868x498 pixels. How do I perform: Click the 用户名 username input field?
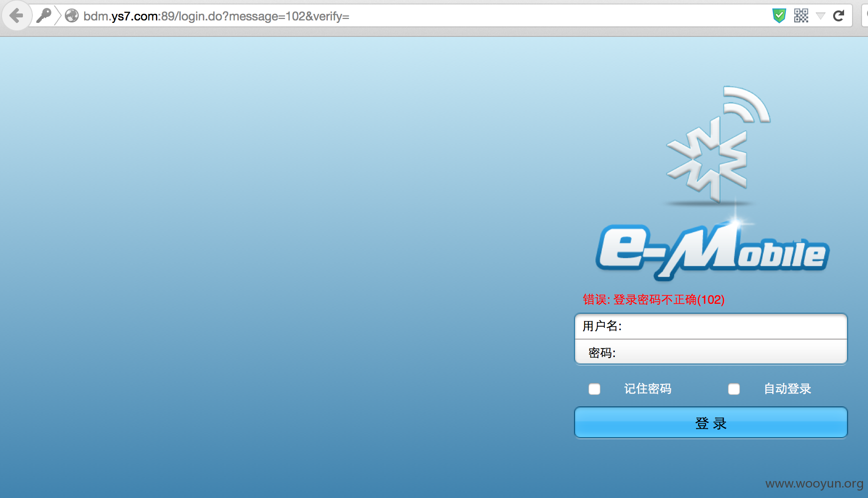click(711, 326)
